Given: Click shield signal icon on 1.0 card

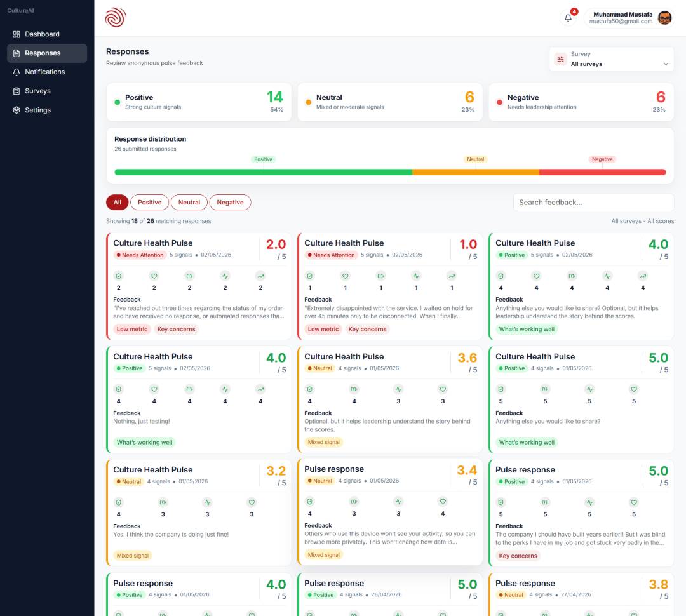Looking at the screenshot, I should (x=310, y=276).
